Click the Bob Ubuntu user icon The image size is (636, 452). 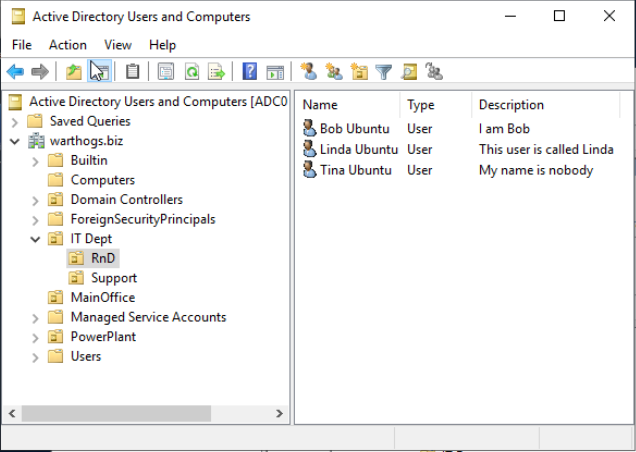pos(309,128)
